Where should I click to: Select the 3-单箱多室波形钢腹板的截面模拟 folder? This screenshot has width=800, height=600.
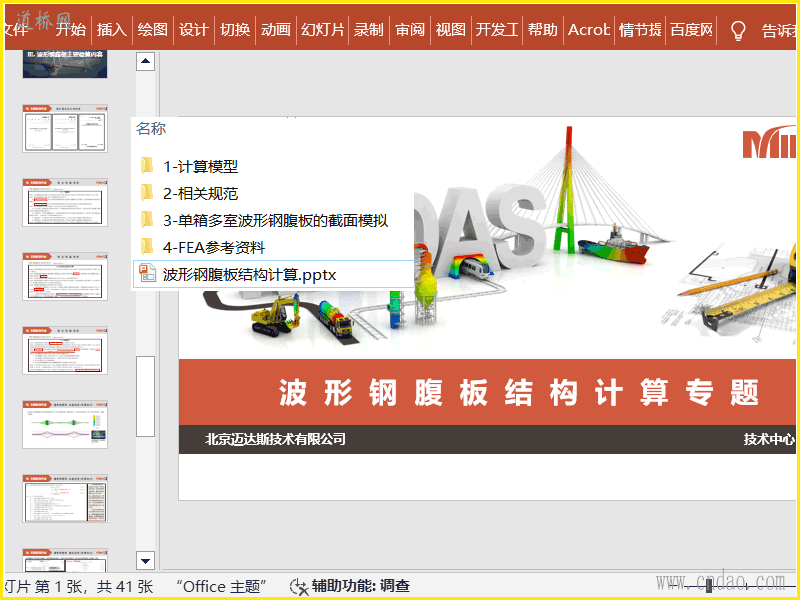point(264,220)
